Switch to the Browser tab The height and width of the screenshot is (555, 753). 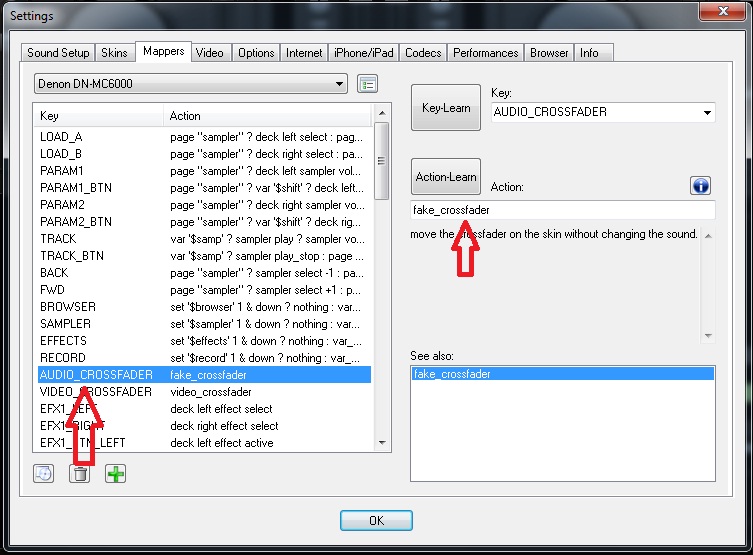click(549, 53)
